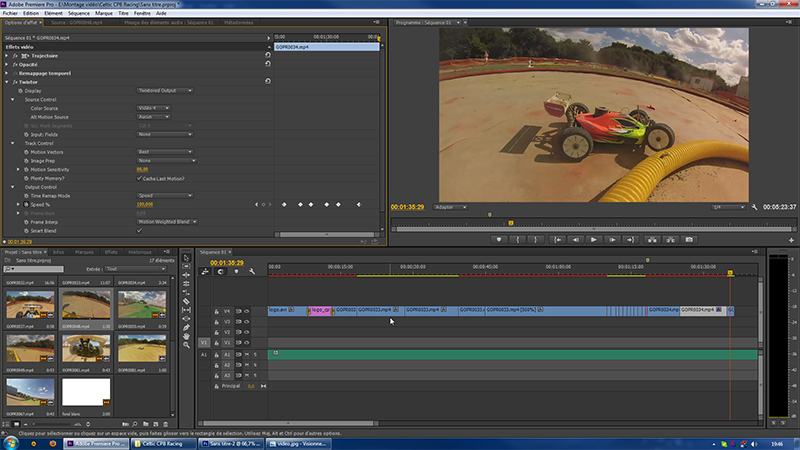Select the Razor tool in the tools panel

tap(186, 300)
